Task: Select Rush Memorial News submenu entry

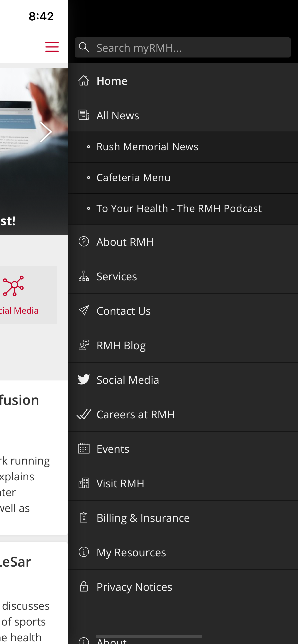Action: 183,147
